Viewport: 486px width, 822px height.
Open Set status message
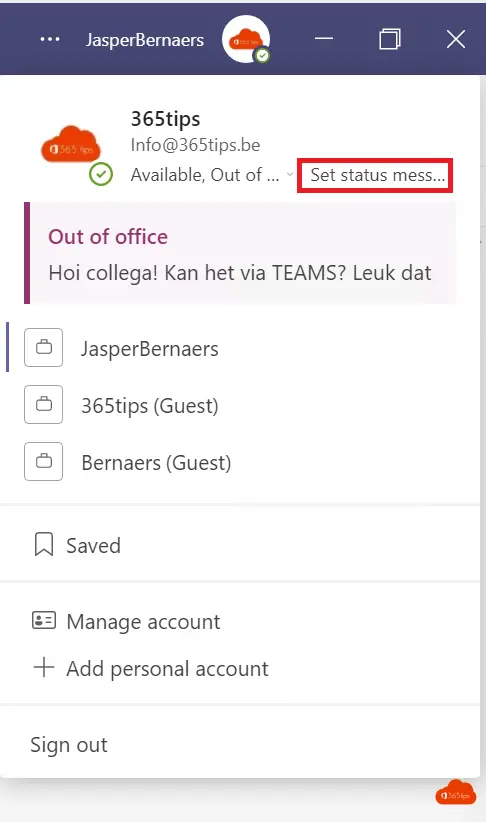375,175
